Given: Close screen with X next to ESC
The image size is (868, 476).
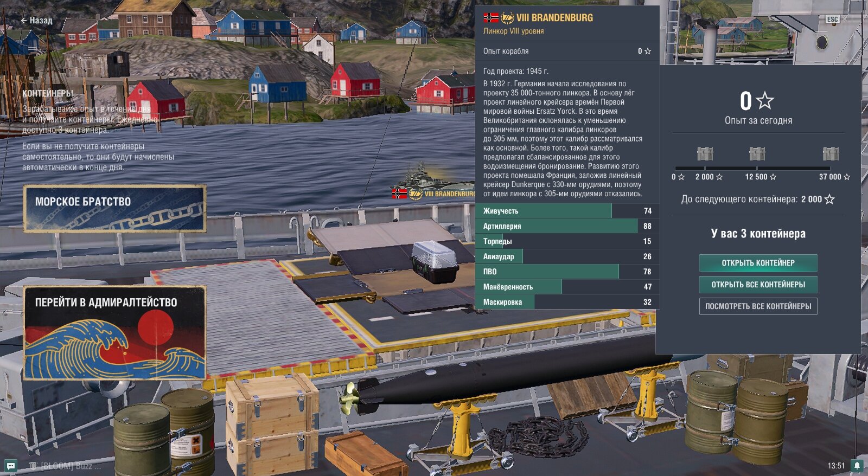Looking at the screenshot, I should (844, 20).
